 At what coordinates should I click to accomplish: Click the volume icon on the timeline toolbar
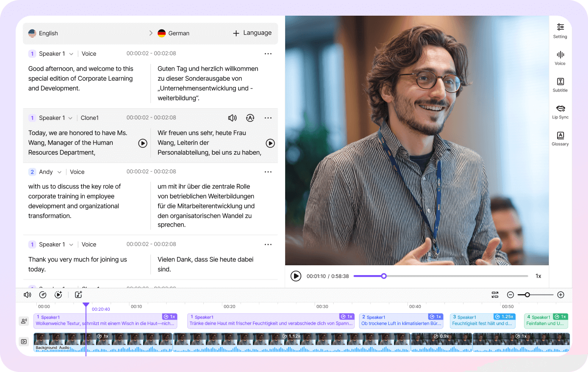(27, 295)
